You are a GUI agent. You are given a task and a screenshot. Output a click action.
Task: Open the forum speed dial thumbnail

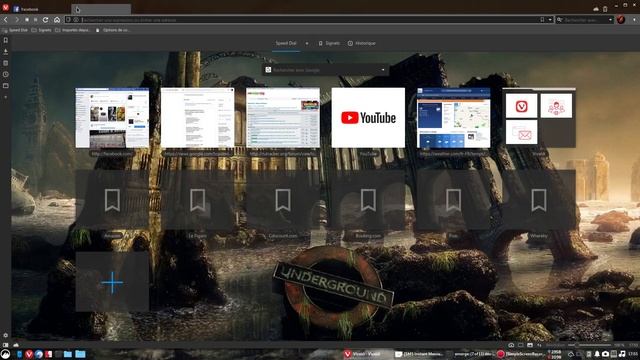[x=283, y=118]
